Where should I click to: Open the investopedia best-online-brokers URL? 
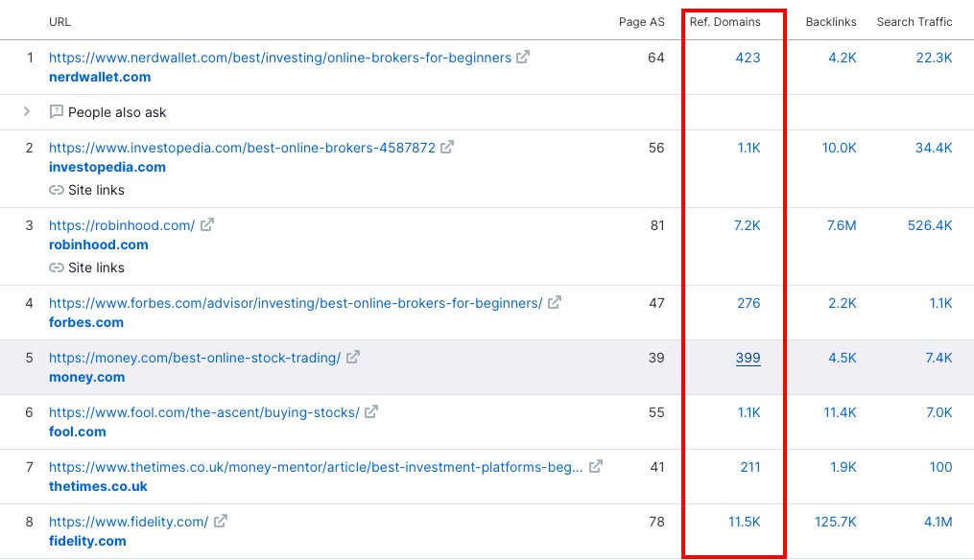click(242, 148)
